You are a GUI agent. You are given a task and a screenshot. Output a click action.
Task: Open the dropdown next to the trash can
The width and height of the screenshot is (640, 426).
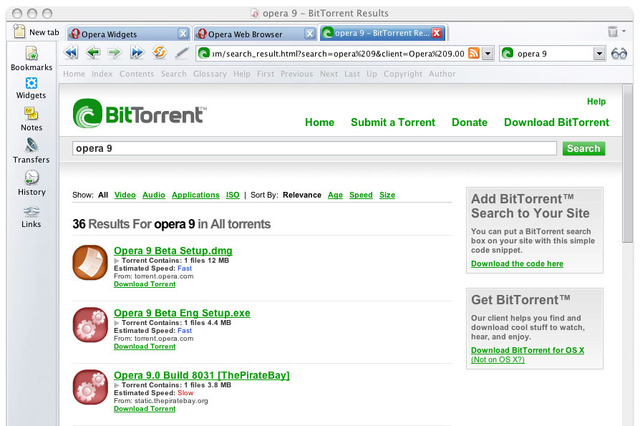pyautogui.click(x=624, y=31)
